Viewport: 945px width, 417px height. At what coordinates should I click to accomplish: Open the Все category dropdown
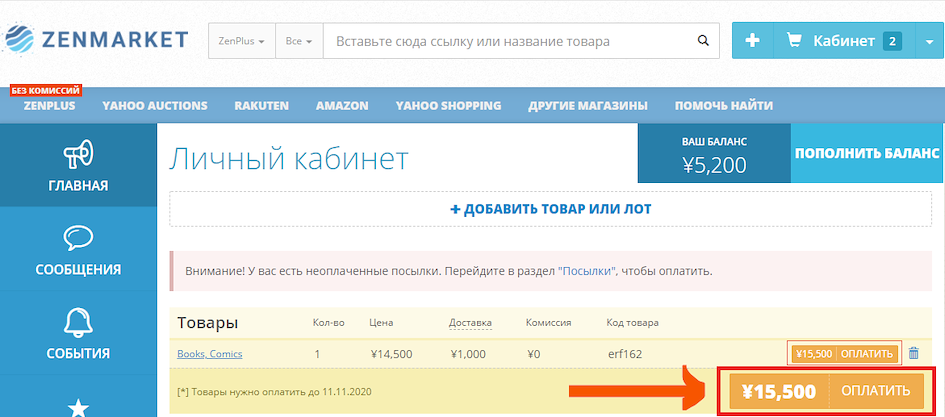point(299,41)
